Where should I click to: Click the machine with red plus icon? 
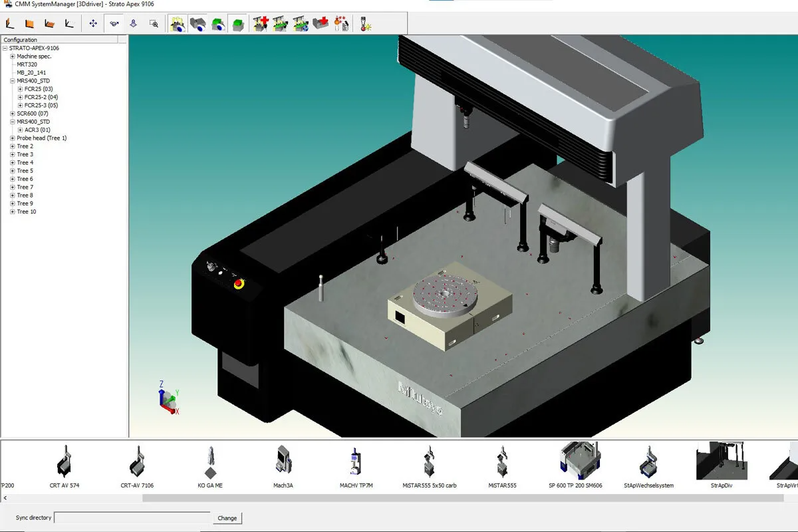pos(260,24)
